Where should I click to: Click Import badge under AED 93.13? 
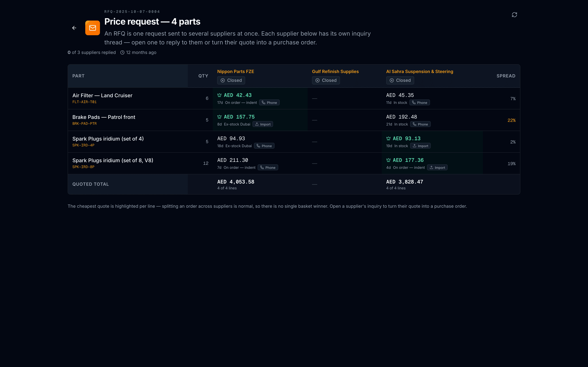pos(421,146)
